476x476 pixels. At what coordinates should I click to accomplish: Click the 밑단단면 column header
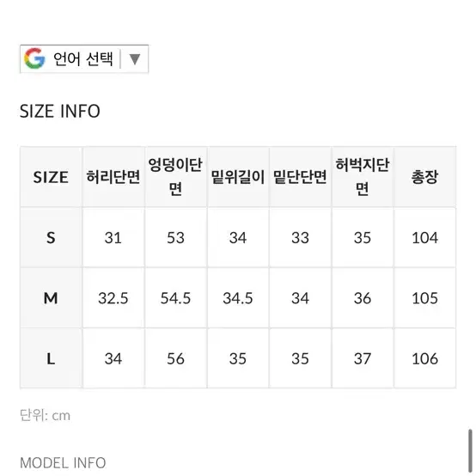click(x=300, y=177)
